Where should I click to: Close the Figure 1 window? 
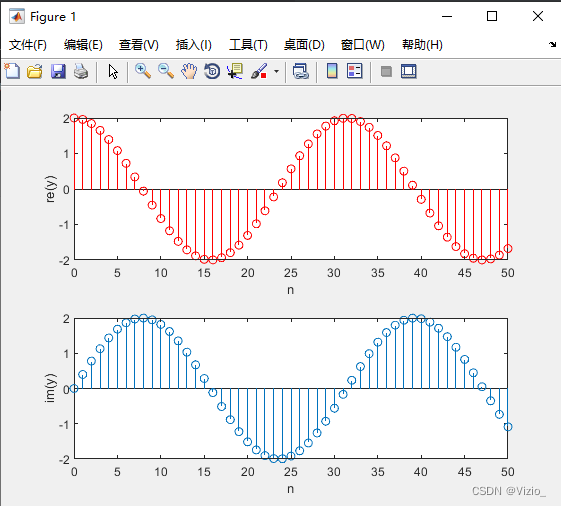[538, 16]
